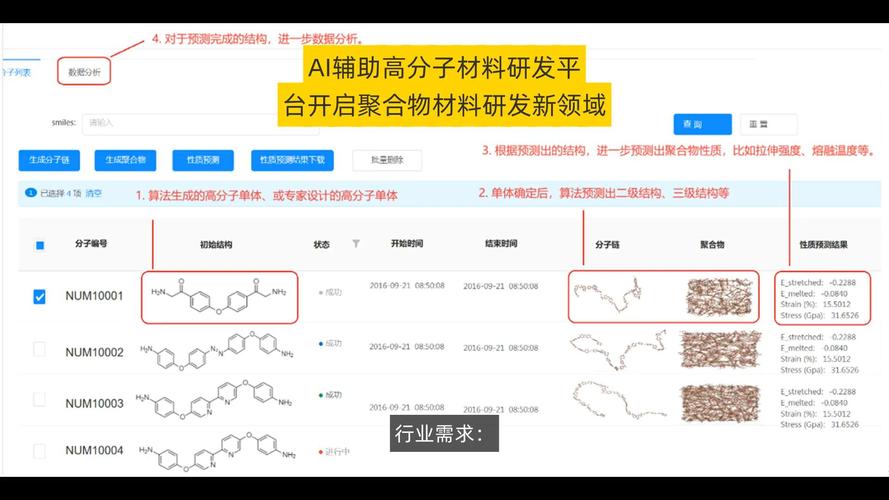889x500 pixels.
Task: Click the 清空 link to clear selection
Action: pos(94,193)
